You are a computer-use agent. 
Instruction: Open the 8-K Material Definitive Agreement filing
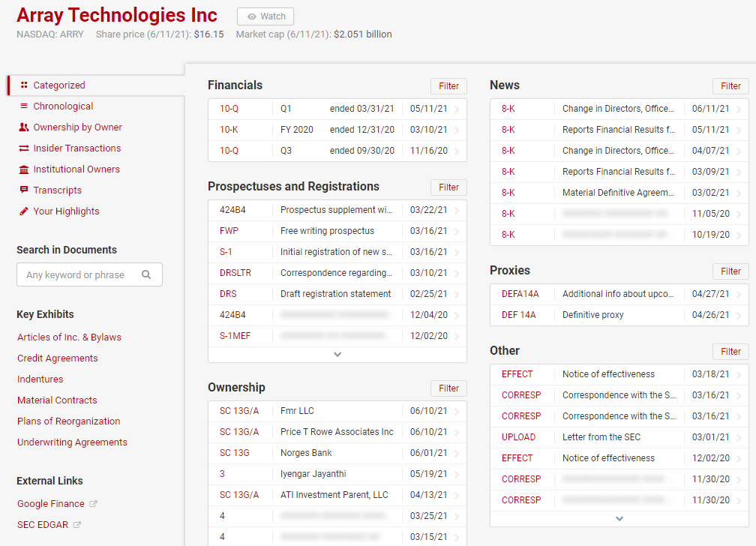pos(619,193)
